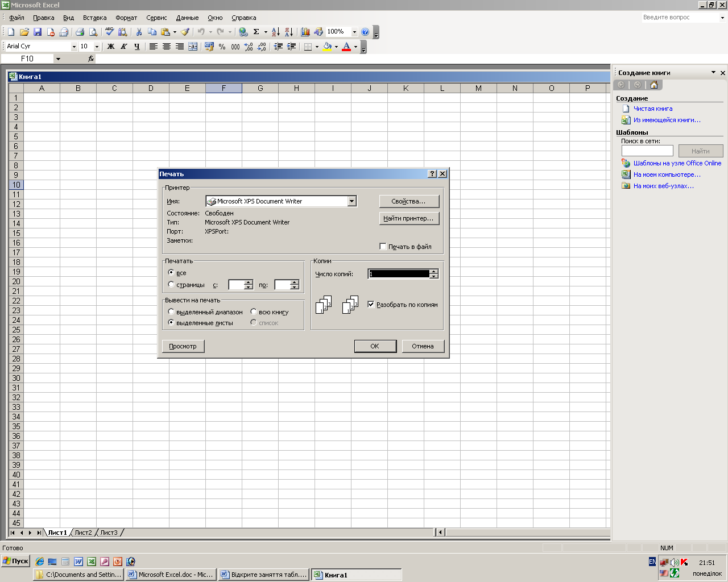Click the Найти принтер... button

[x=409, y=218]
